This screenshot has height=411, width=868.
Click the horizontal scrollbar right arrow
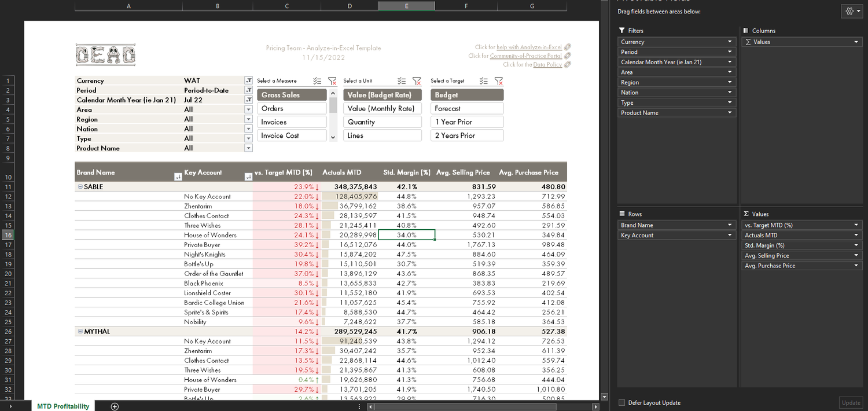click(596, 407)
